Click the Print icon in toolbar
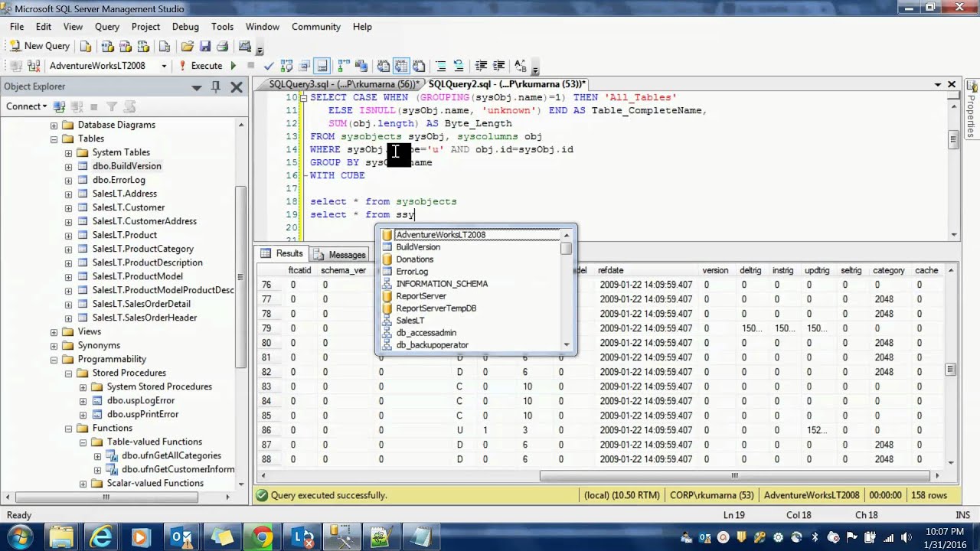 coord(222,46)
